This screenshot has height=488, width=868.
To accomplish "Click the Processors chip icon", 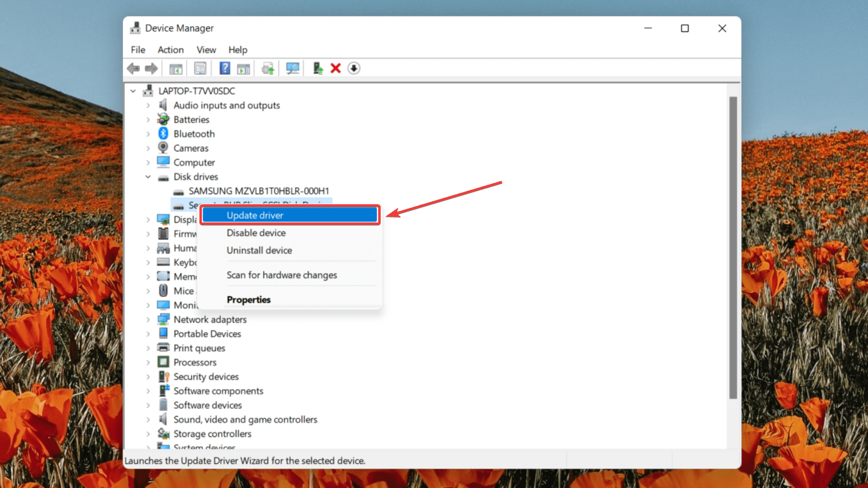I will [x=163, y=363].
